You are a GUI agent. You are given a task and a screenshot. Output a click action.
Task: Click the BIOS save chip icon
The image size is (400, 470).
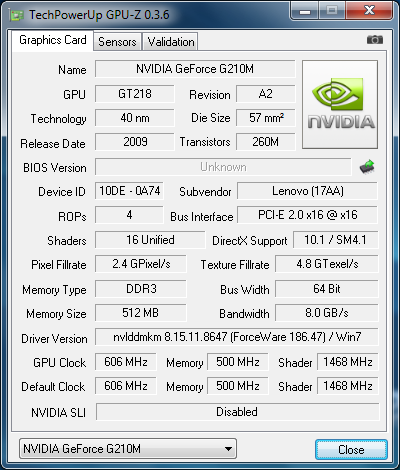pos(367,167)
